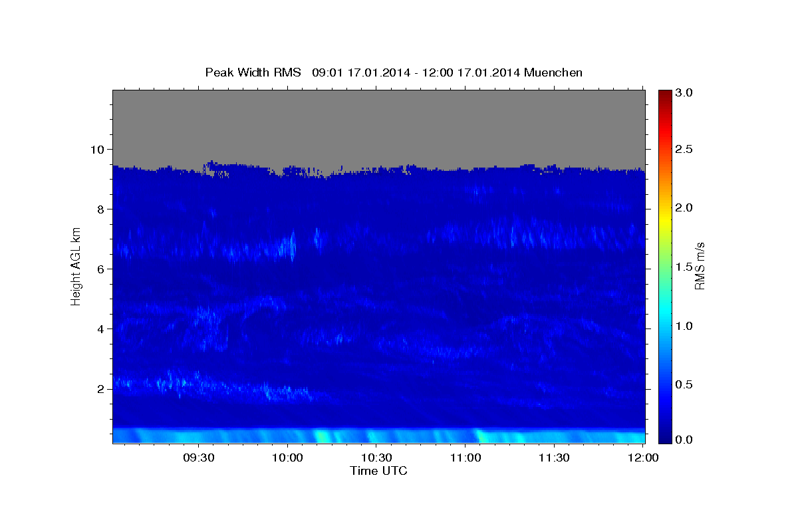This screenshot has height=532, width=798.
Task: Click the 12:00 time tick label
Action: (642, 458)
